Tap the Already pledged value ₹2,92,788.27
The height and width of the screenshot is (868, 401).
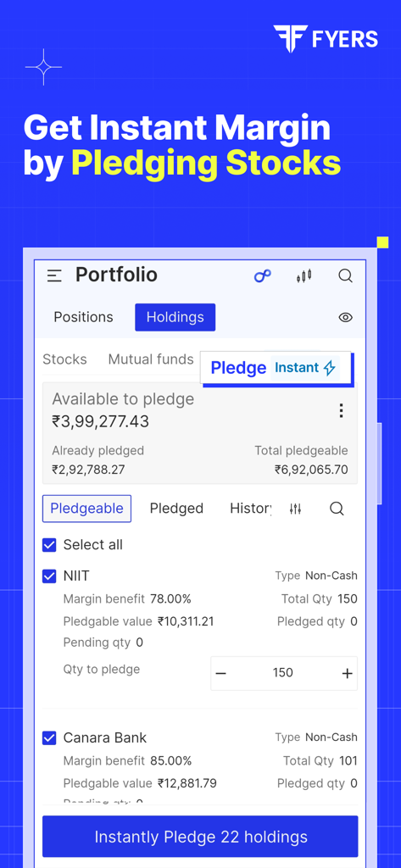89,470
